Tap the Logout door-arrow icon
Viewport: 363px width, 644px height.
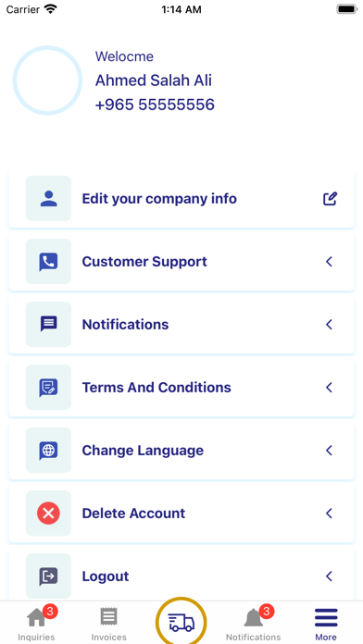(x=48, y=576)
